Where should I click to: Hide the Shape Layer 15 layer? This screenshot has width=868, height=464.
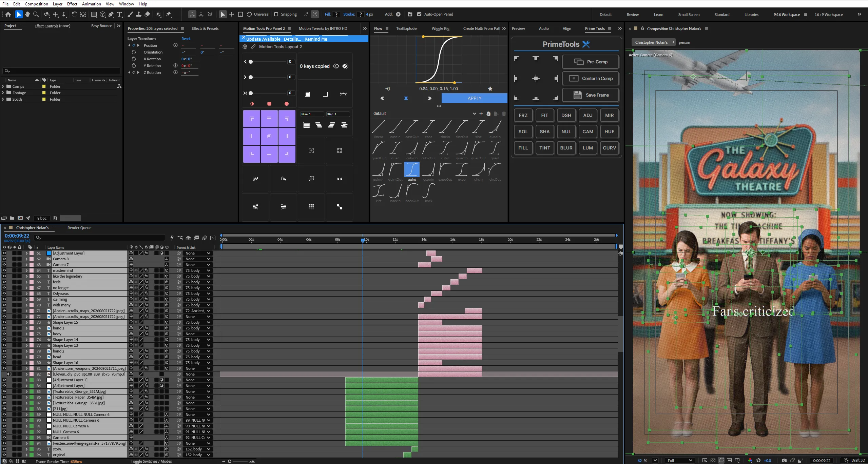point(4,322)
